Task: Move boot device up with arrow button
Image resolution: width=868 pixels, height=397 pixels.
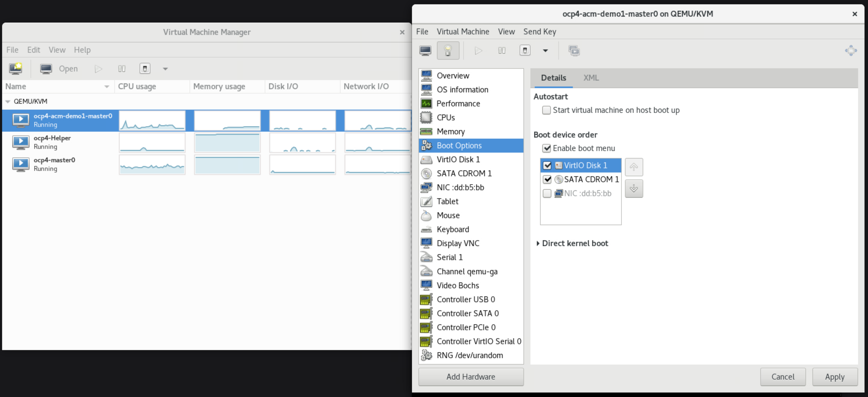Action: coord(634,167)
